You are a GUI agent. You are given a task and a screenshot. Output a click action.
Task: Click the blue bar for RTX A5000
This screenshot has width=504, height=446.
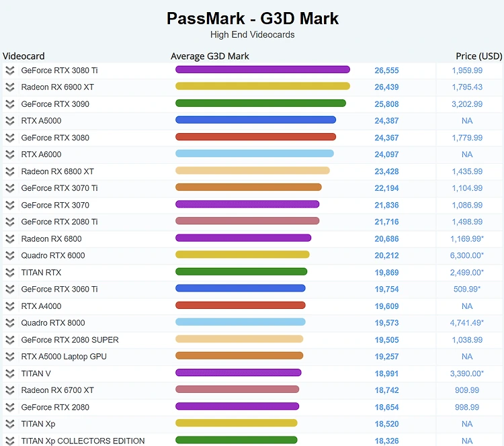click(255, 120)
